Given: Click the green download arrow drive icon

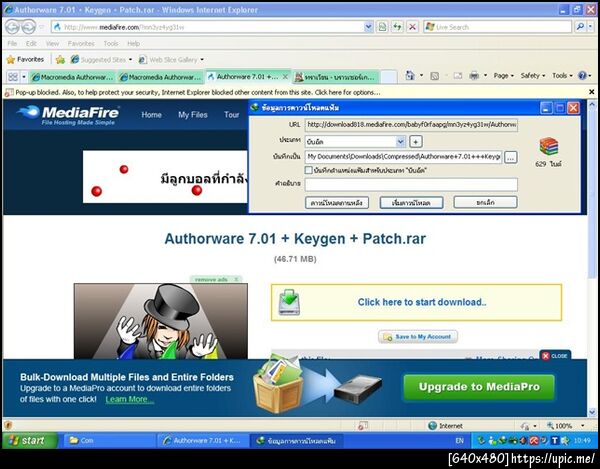Looking at the screenshot, I should (x=289, y=302).
